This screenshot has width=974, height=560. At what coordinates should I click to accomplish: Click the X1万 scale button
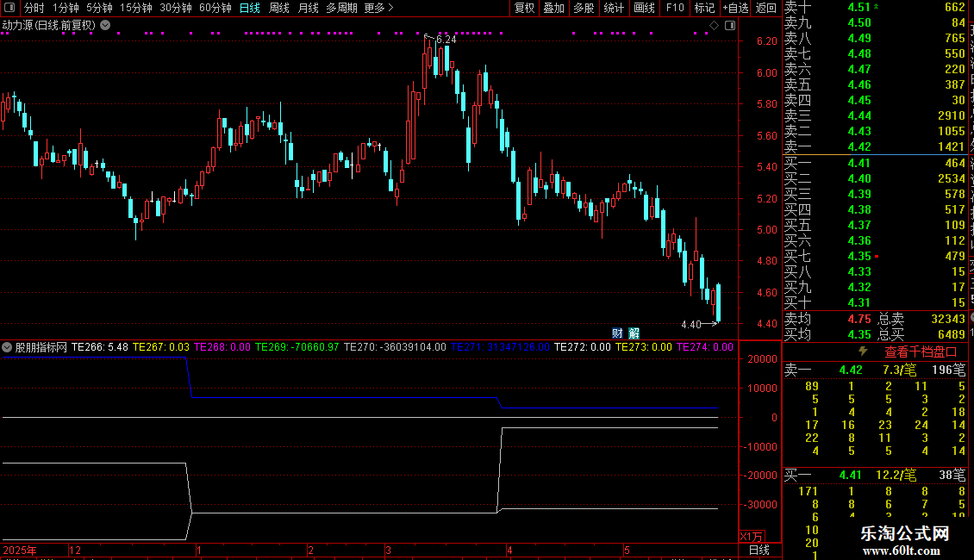(752, 537)
